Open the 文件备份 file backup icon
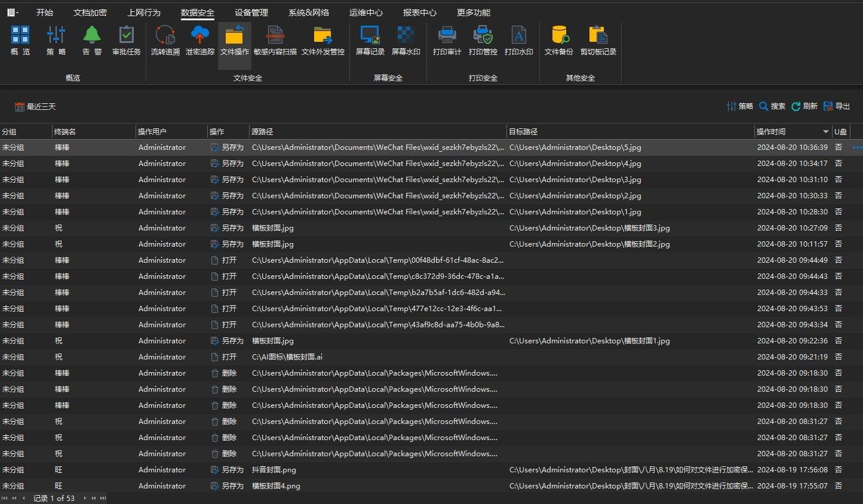The height and width of the screenshot is (504, 863). (x=559, y=41)
